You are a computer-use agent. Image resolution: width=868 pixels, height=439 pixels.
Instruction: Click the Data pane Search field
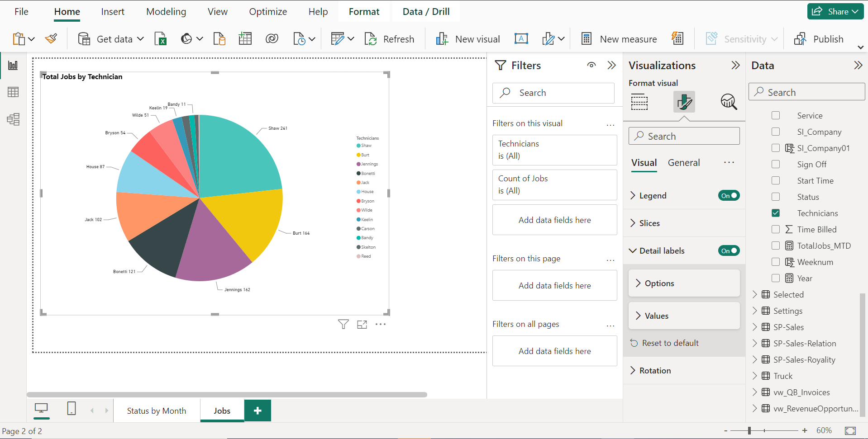click(807, 92)
